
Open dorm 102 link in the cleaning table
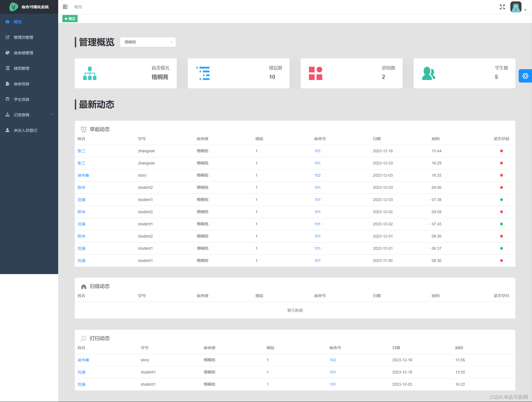333,360
